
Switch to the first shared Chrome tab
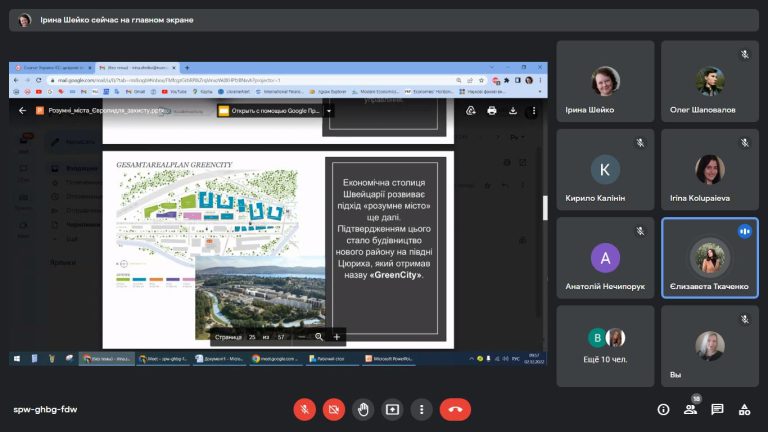(x=53, y=68)
